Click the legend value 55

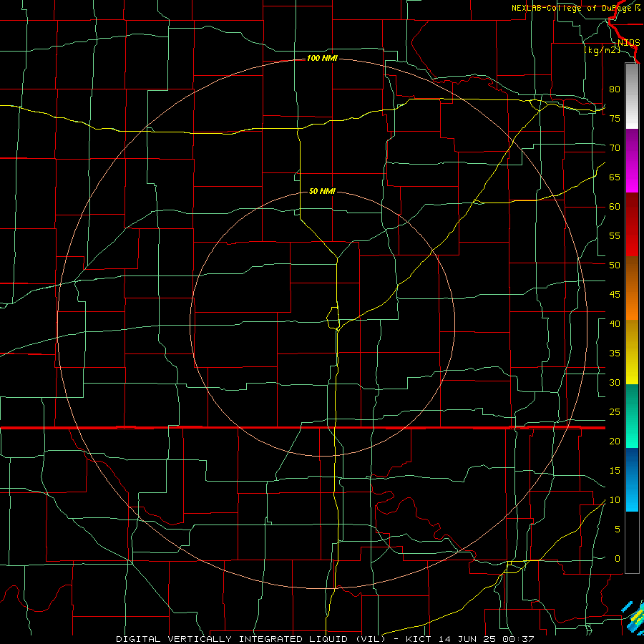tap(615, 235)
